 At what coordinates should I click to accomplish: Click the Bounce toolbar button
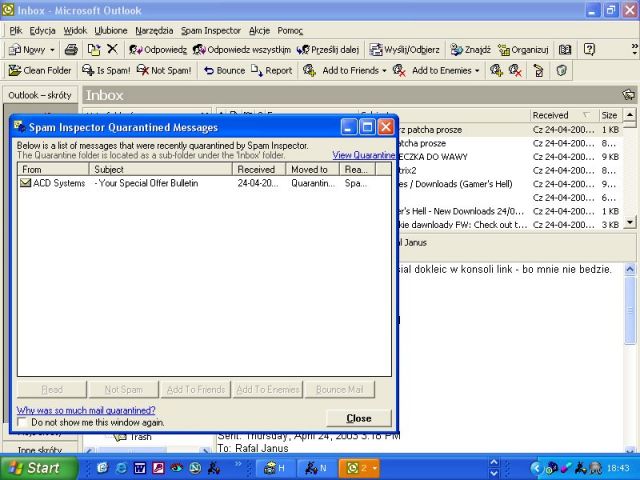coord(224,71)
